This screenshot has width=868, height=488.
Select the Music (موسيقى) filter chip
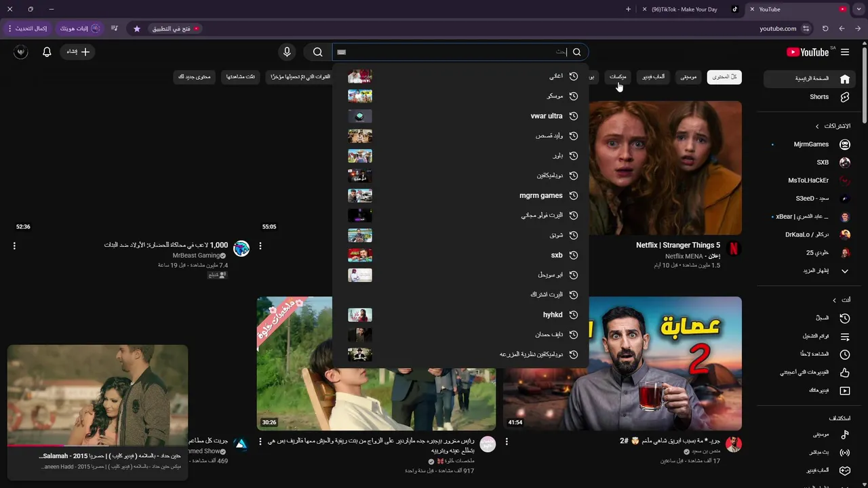pyautogui.click(x=688, y=77)
